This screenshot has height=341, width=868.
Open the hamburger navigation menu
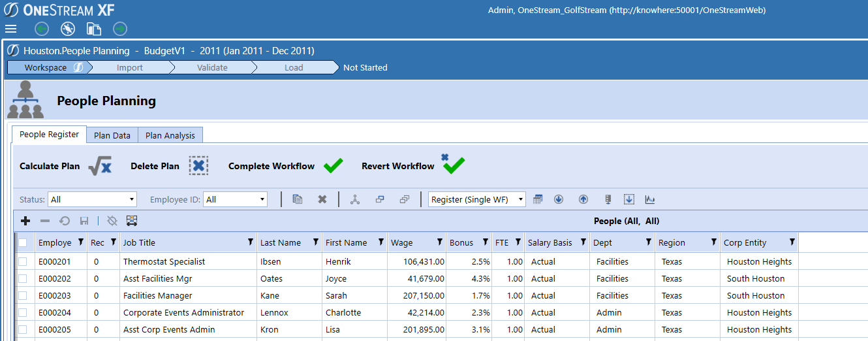(10, 29)
